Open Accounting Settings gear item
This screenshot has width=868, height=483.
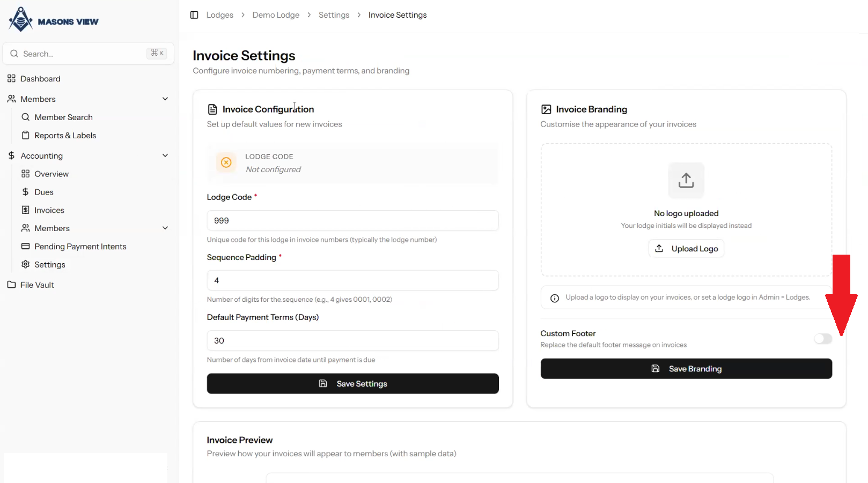point(49,265)
